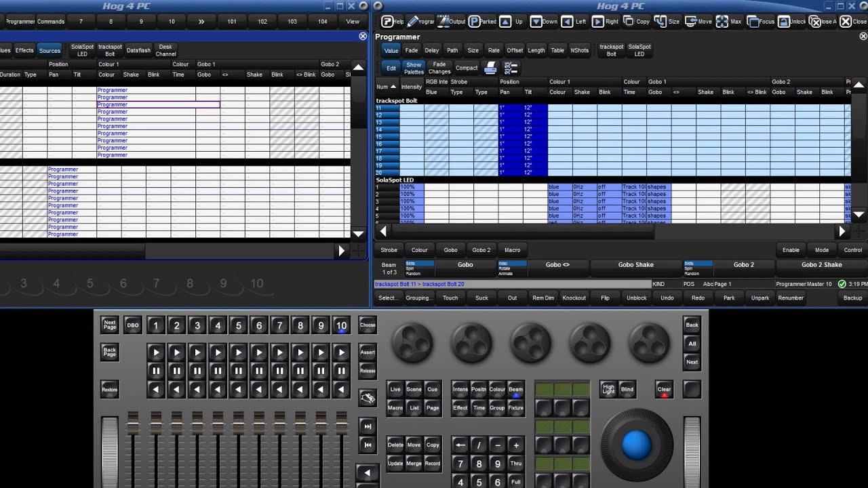Viewport: 868px width, 488px height.
Task: Toggle the Blind key on the console
Action: [627, 389]
